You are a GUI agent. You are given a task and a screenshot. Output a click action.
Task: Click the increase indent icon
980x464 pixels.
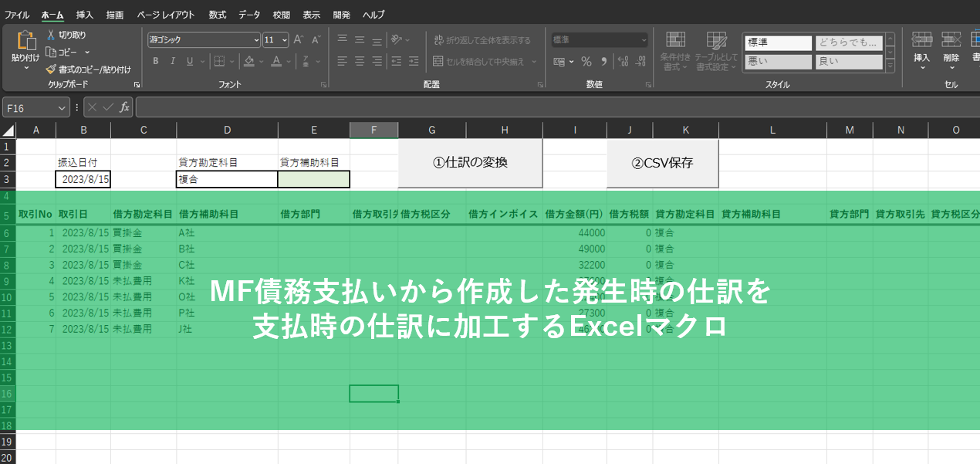(412, 62)
